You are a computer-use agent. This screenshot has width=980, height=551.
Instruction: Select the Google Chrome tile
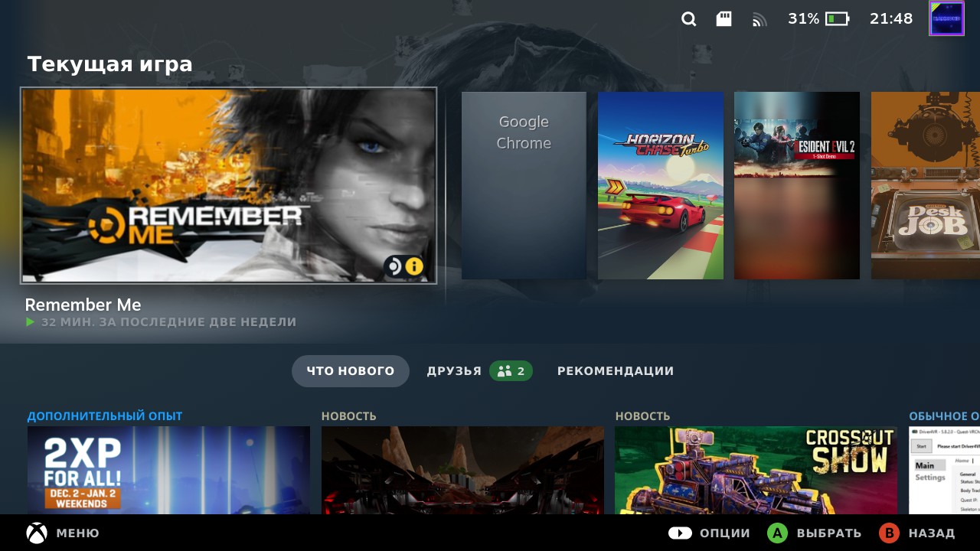524,185
